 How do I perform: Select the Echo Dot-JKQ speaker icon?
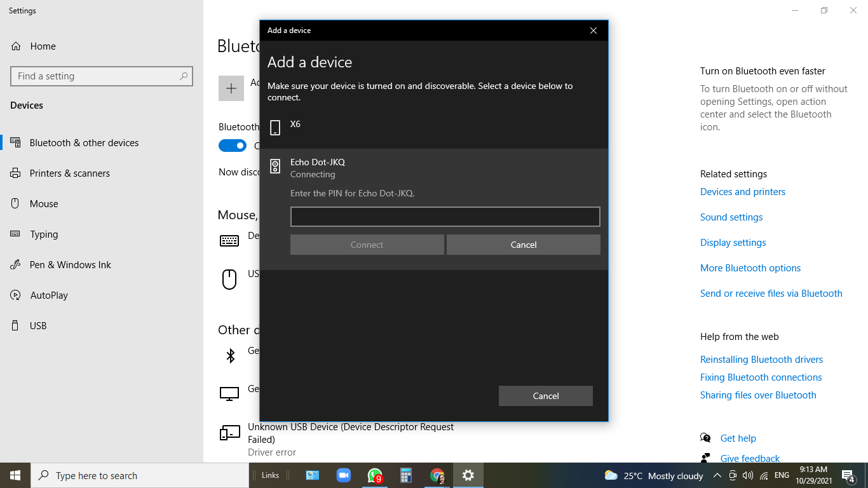275,166
